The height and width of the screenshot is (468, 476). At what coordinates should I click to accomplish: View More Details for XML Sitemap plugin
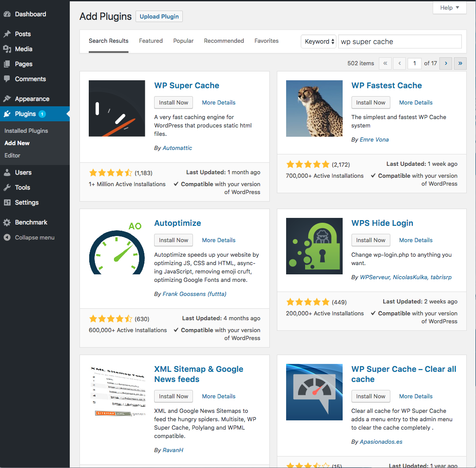219,397
